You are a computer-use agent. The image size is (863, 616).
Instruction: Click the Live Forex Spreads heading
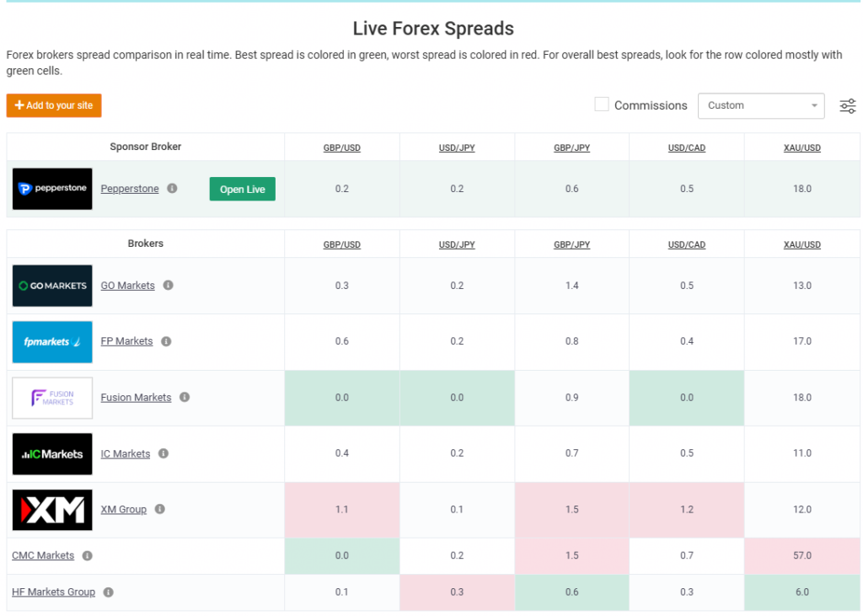pyautogui.click(x=433, y=29)
